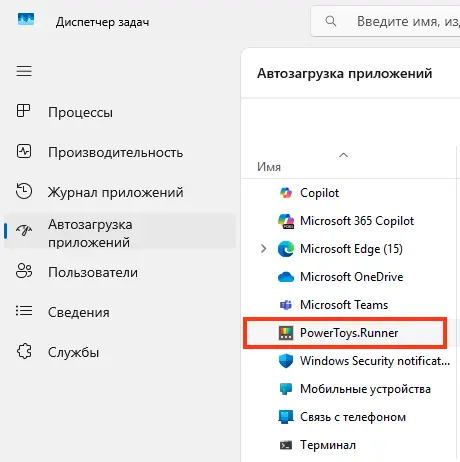The width and height of the screenshot is (460, 462).
Task: Toggle the hamburger navigation menu
Action: (x=24, y=71)
